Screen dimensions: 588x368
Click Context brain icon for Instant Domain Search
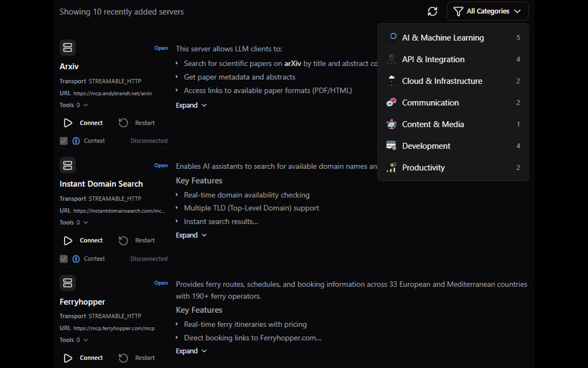(76, 259)
